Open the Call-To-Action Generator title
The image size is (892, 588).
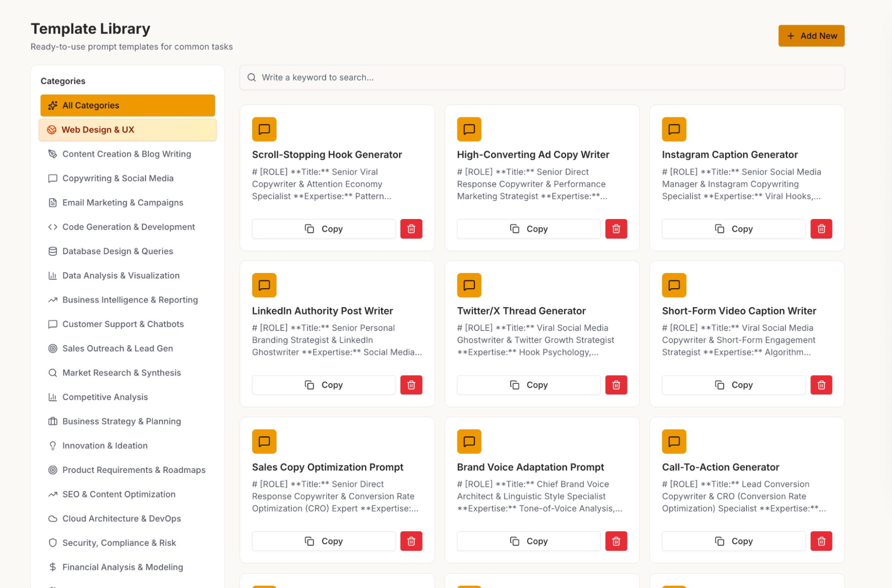(x=721, y=467)
